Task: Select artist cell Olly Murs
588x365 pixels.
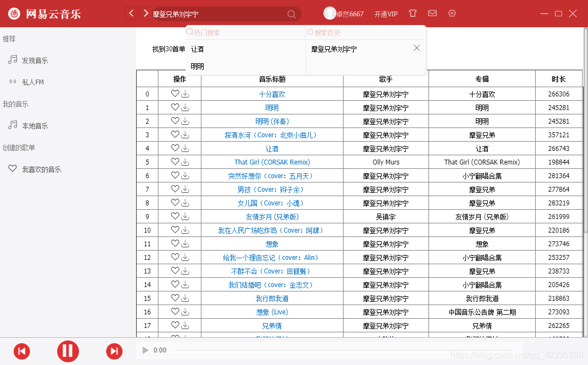Action: point(386,162)
